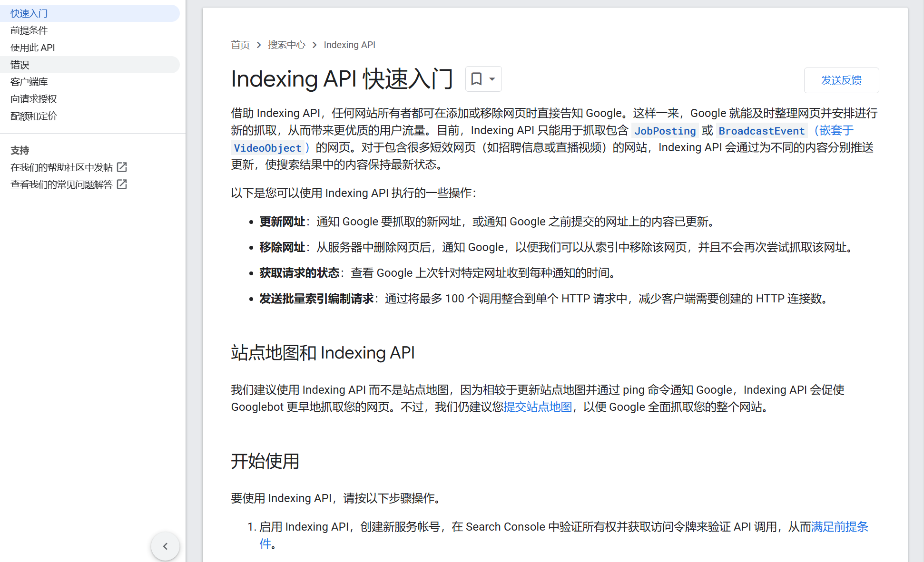
Task: Click the 支持 sidebar section label
Action: (20, 150)
